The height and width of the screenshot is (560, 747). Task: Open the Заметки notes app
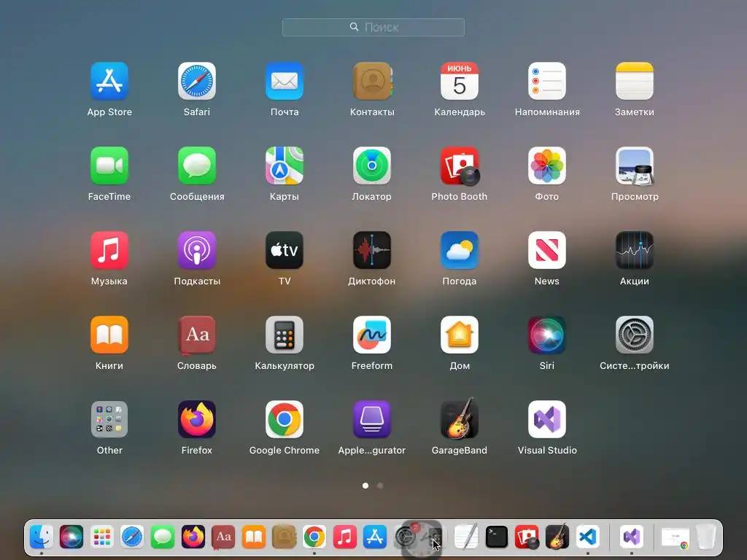pos(635,81)
